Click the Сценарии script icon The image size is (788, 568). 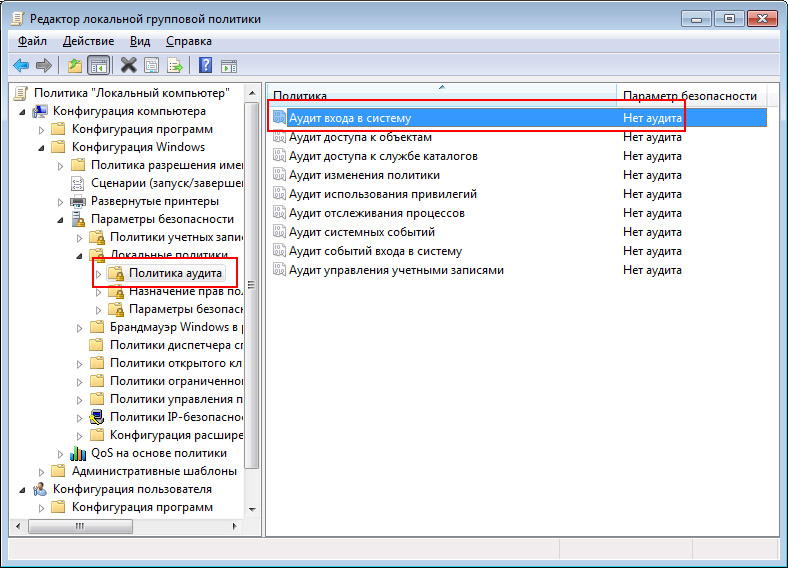(77, 183)
